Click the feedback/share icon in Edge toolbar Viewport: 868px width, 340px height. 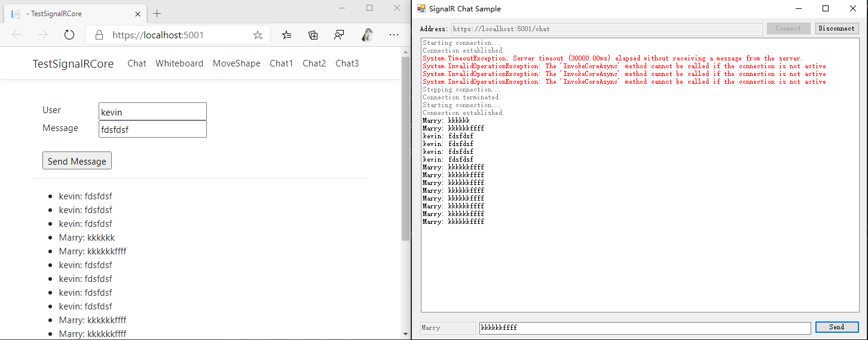339,35
